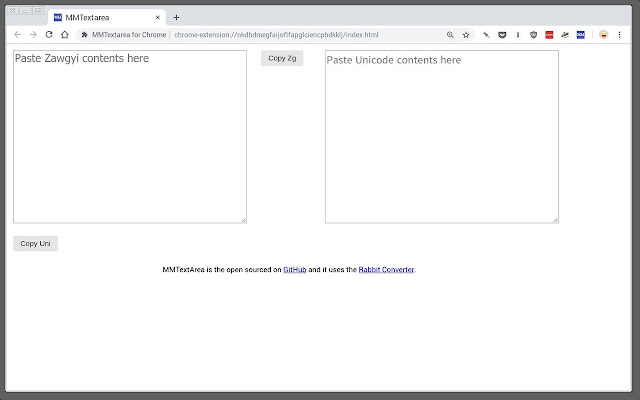Click the Copy Zg button
The height and width of the screenshot is (400, 640).
[x=282, y=58]
